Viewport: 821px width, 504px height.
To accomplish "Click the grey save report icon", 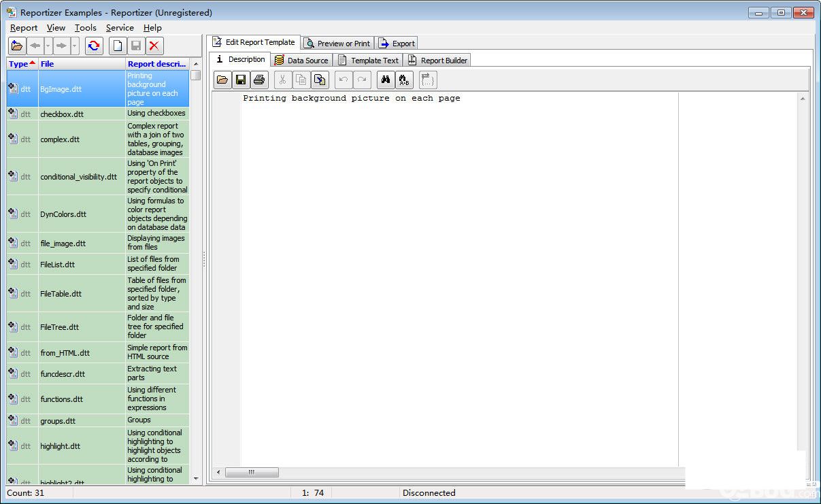I will tap(136, 46).
